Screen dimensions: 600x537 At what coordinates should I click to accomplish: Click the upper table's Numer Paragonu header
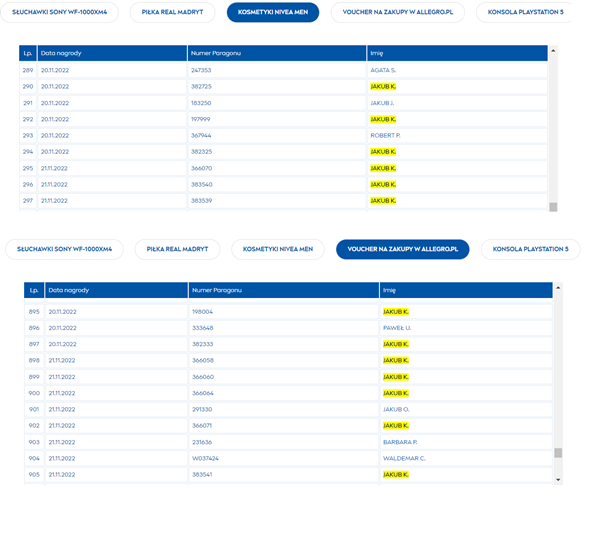[x=276, y=53]
